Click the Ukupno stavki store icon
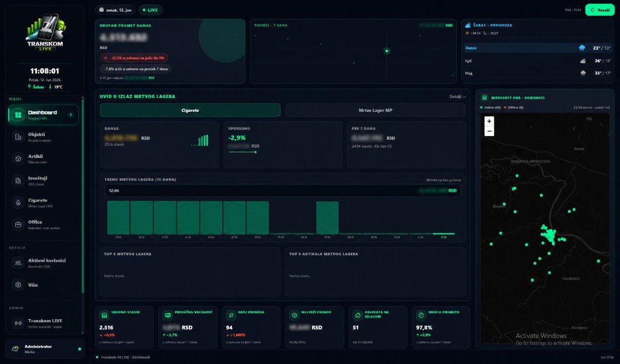620x364 pixels. 104,315
